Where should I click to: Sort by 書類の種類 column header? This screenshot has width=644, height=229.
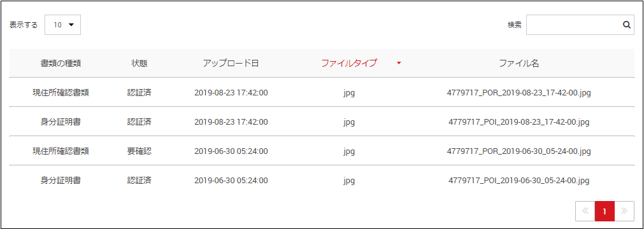point(61,63)
